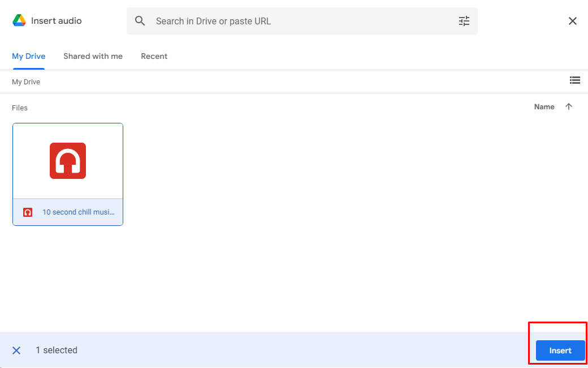Switch to My Drive tab
The width and height of the screenshot is (588, 368).
click(x=28, y=56)
